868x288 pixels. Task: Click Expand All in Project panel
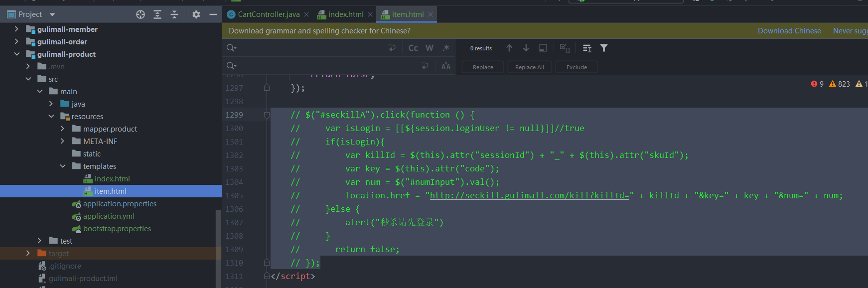point(157,14)
